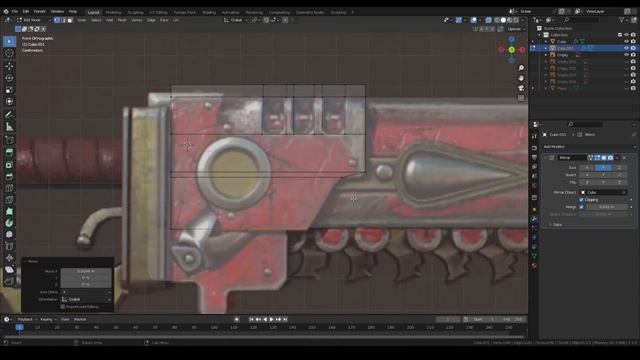
Task: Activate the Cursor tool
Action: click(9, 53)
